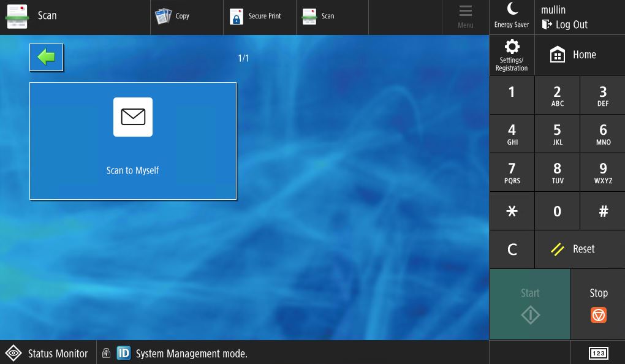Tap keypad key 3 DEF
The width and height of the screenshot is (625, 364).
tap(603, 95)
